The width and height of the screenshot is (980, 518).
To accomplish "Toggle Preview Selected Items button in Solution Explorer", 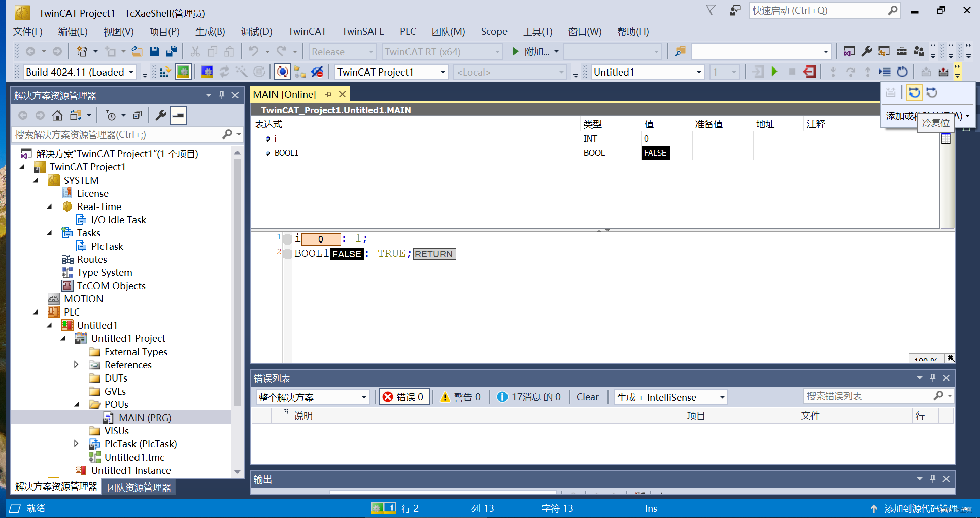I will pos(178,115).
